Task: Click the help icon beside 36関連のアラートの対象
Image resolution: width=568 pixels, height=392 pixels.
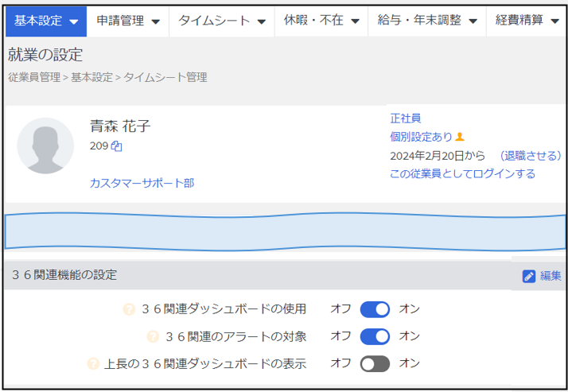Action: [153, 336]
